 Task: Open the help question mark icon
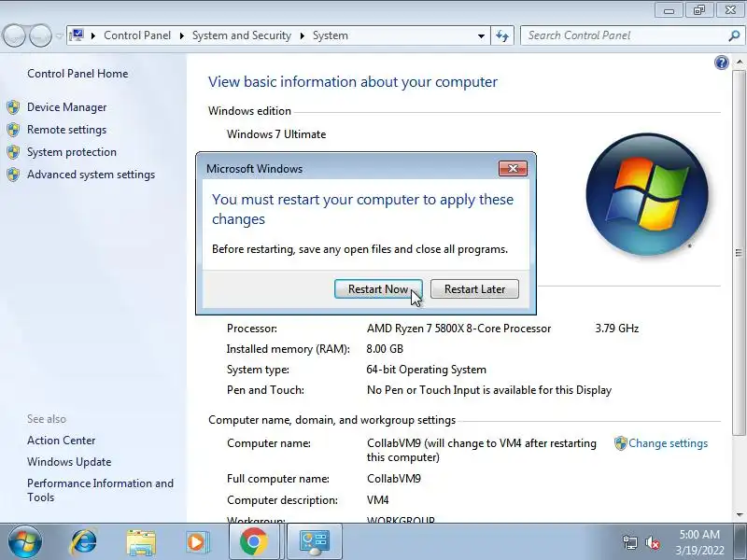coord(721,63)
